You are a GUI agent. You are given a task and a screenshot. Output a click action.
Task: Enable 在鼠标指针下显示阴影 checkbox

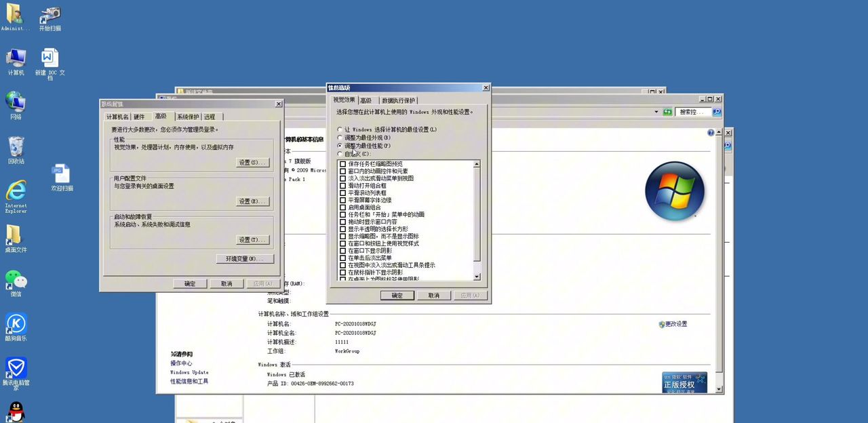343,273
